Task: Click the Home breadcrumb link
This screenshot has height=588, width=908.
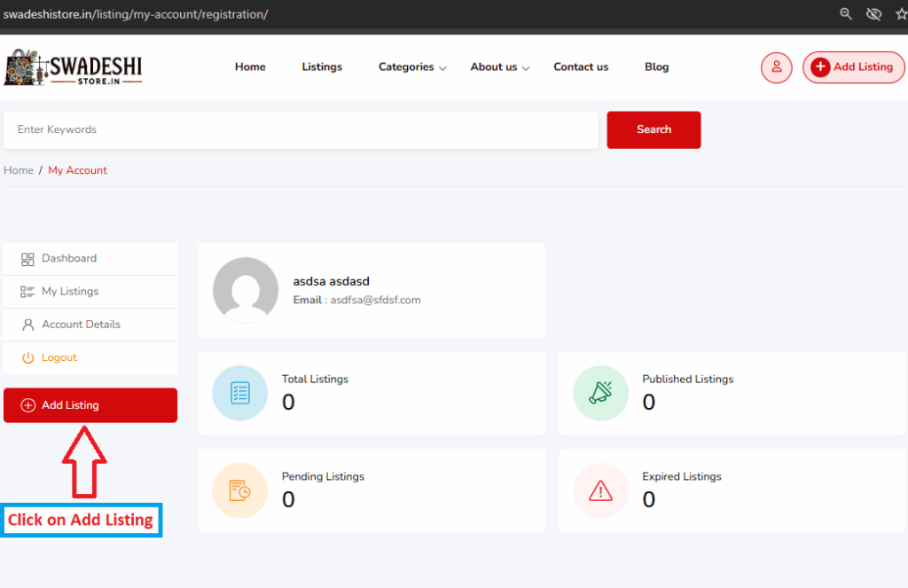Action: (19, 170)
